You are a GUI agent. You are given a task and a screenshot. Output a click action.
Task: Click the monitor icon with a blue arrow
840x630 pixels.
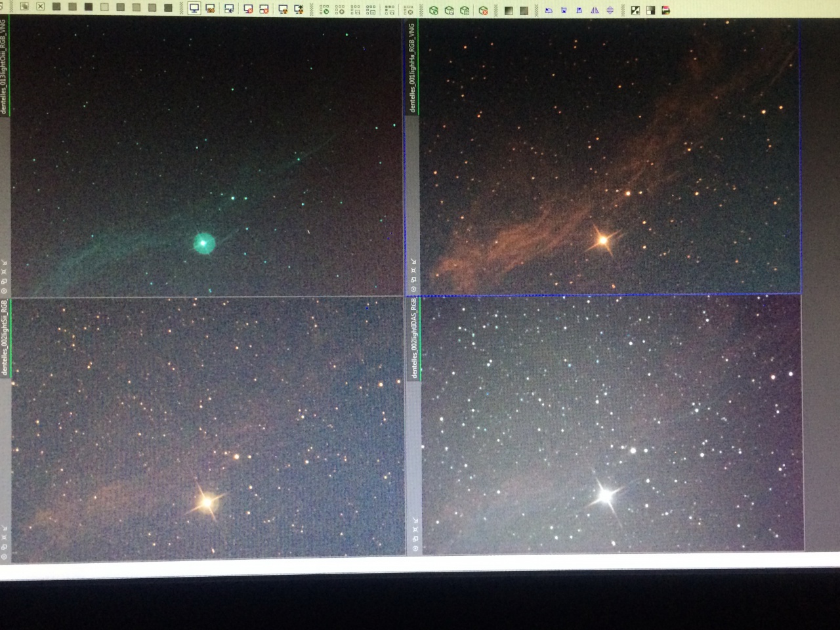(x=229, y=9)
